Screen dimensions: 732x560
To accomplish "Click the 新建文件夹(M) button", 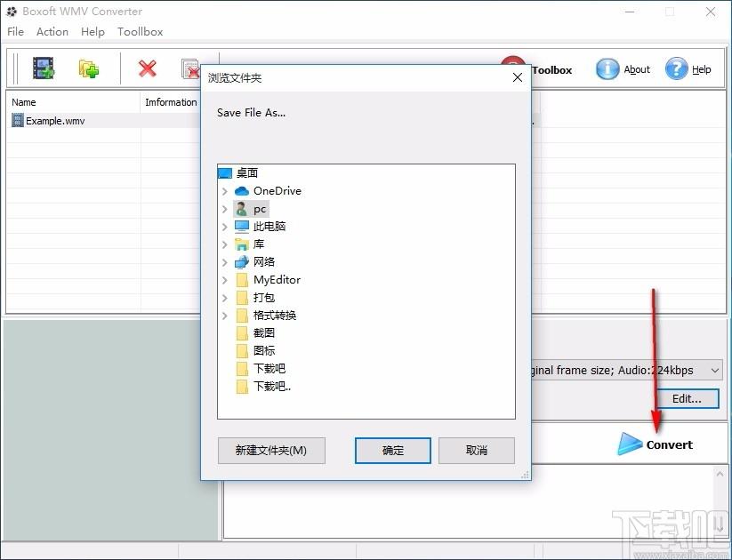I will (271, 451).
